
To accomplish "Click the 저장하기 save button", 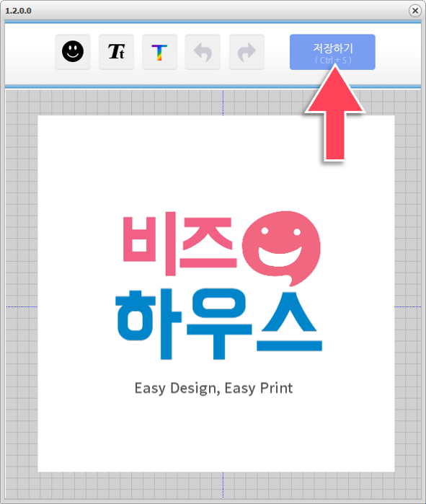I will (332, 52).
